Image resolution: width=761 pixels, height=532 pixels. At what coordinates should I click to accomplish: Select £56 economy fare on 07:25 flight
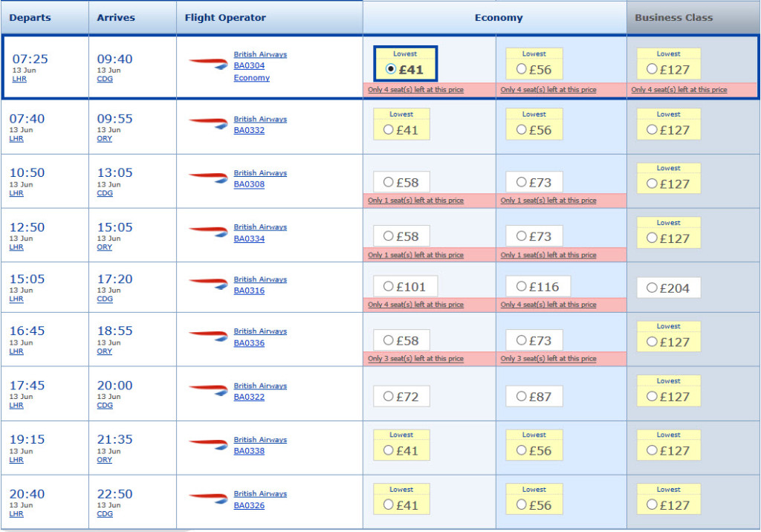[x=521, y=69]
